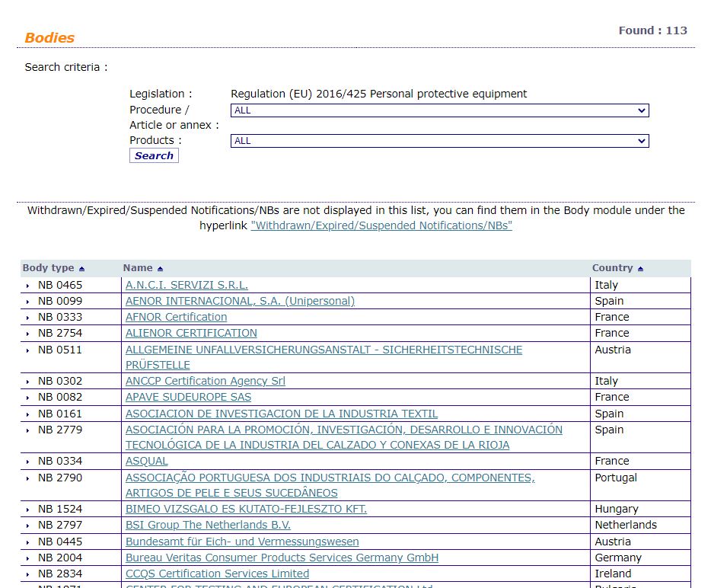Click arrow bullet beside NB 2004

28,558
